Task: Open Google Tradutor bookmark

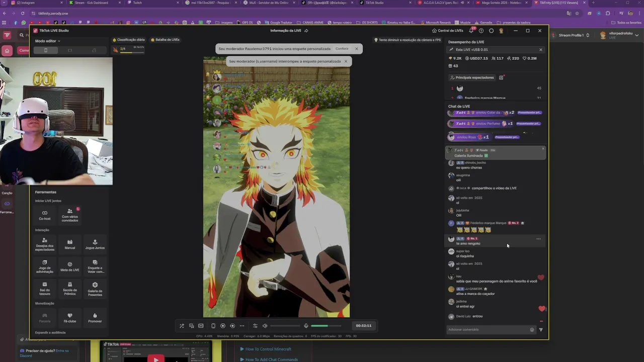Action: click(x=279, y=23)
